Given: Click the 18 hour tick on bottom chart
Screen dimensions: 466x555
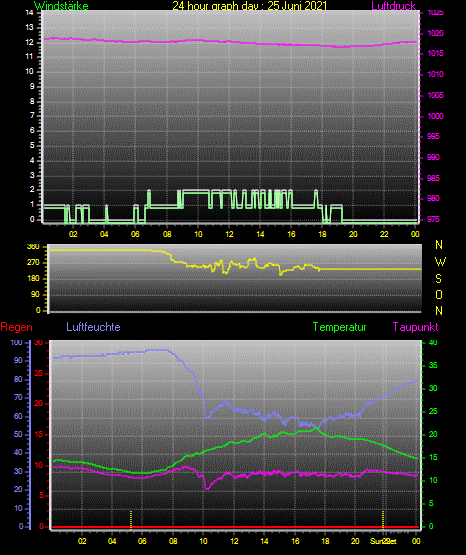Looking at the screenshot, I should (325, 541).
